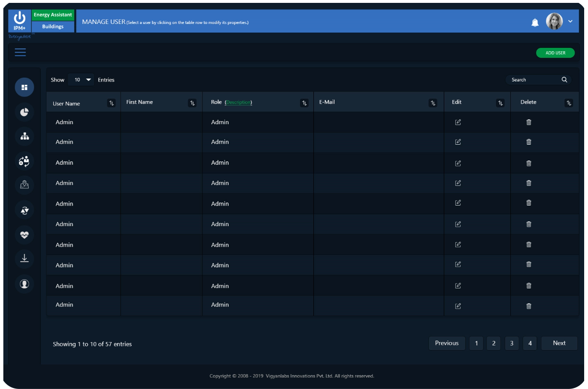Open the hierarchy tree sidebar icon
Image resolution: width=588 pixels, height=389 pixels.
[24, 137]
